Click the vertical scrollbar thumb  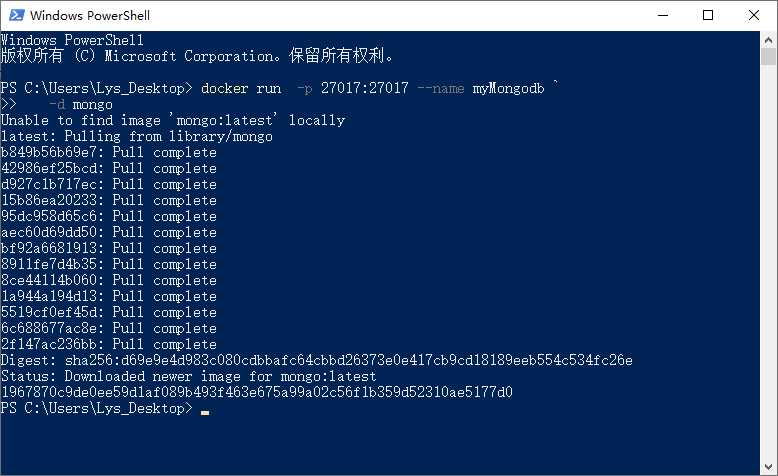(769, 57)
